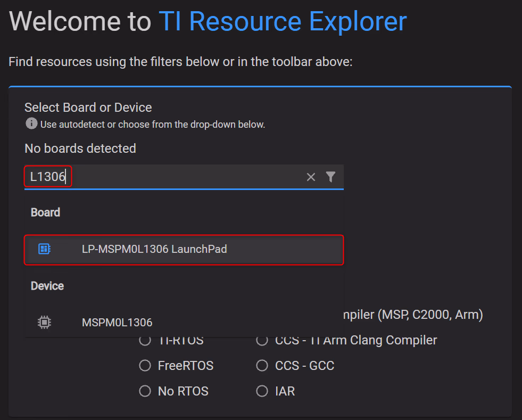Select CCS - TI Arm Clang Compiler radio
The height and width of the screenshot is (420, 522).
(262, 341)
